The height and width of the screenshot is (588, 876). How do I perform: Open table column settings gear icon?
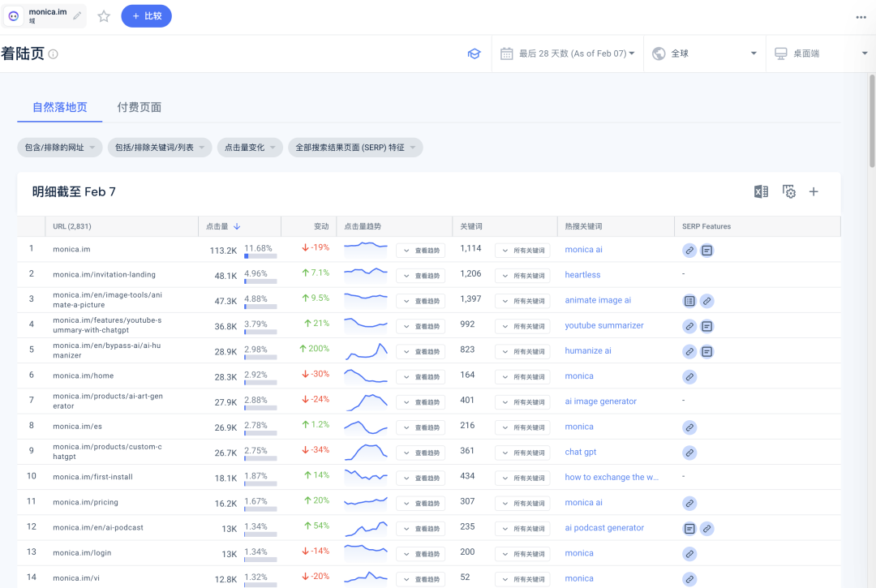(x=788, y=191)
